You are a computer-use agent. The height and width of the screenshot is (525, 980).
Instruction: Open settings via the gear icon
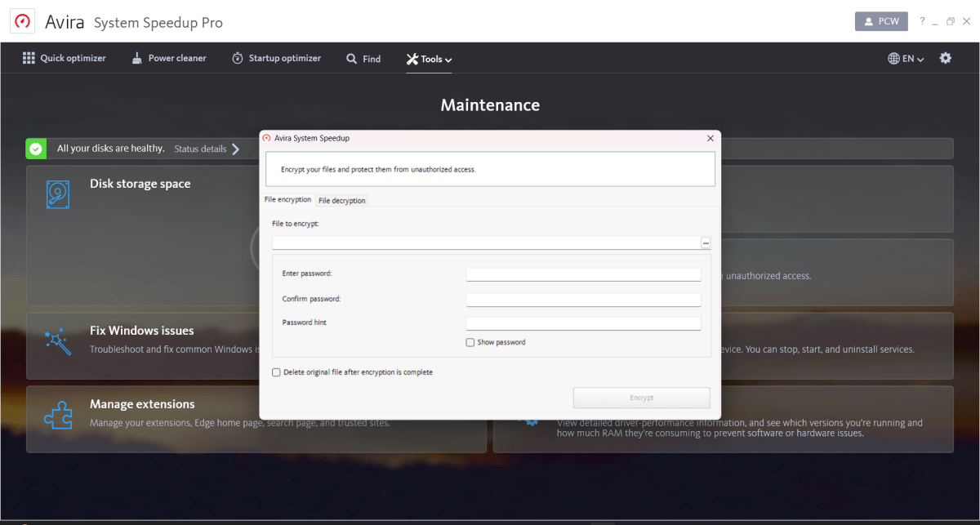click(946, 58)
